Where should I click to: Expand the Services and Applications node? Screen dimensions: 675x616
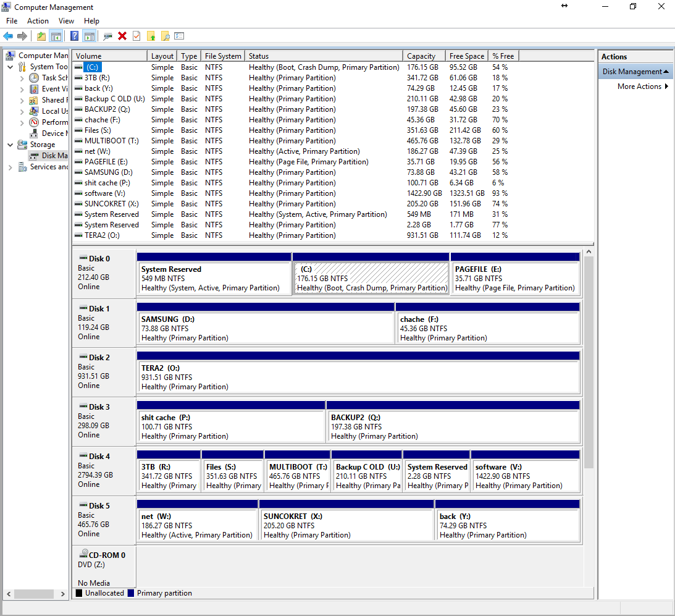[10, 167]
